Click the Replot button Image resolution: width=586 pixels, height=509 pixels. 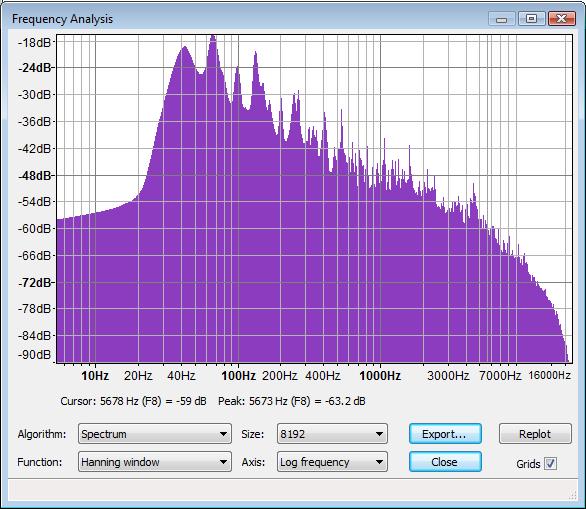[x=535, y=434]
